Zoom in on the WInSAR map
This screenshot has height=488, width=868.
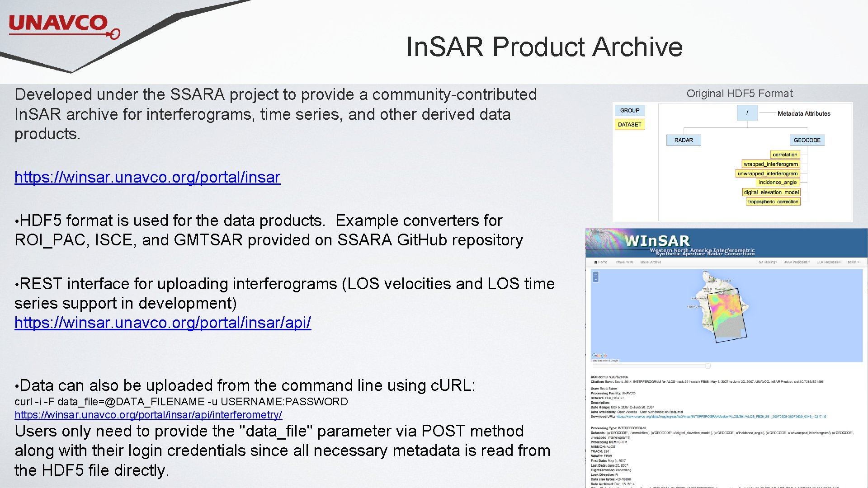point(595,274)
